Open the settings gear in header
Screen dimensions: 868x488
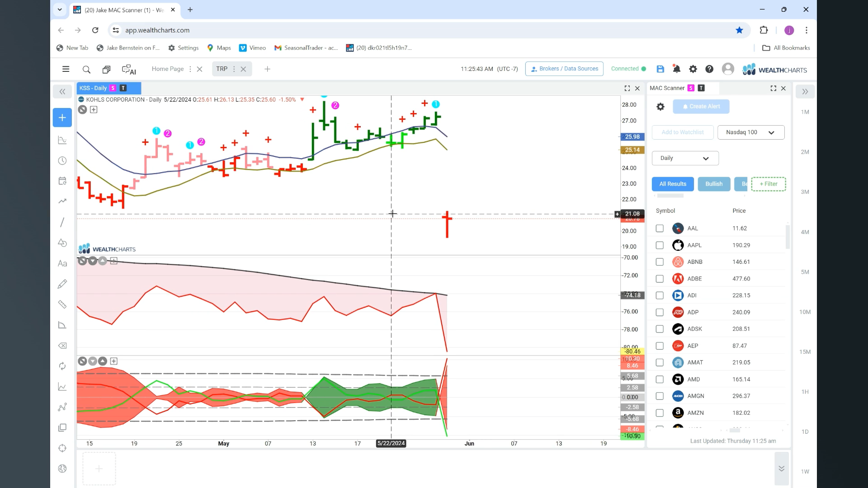pos(693,69)
